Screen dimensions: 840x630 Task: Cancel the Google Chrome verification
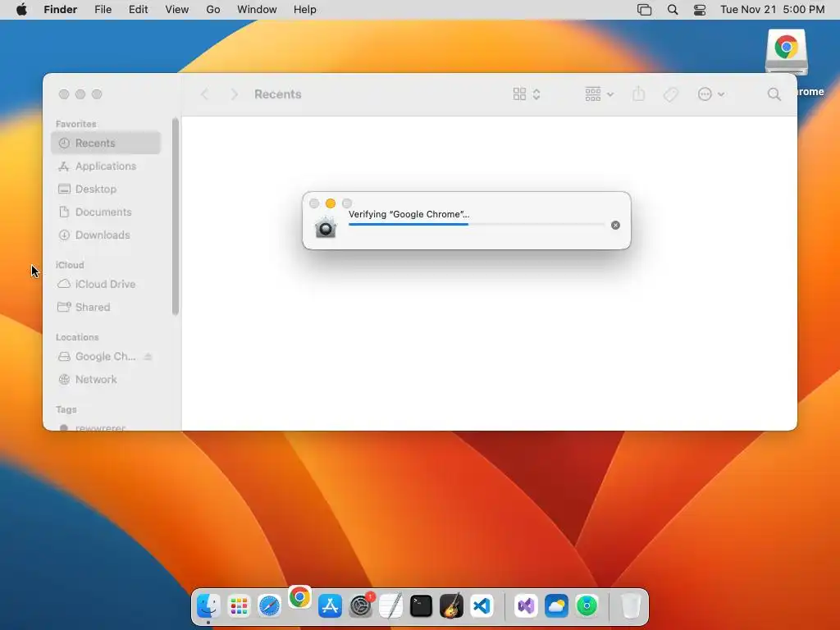(x=615, y=225)
